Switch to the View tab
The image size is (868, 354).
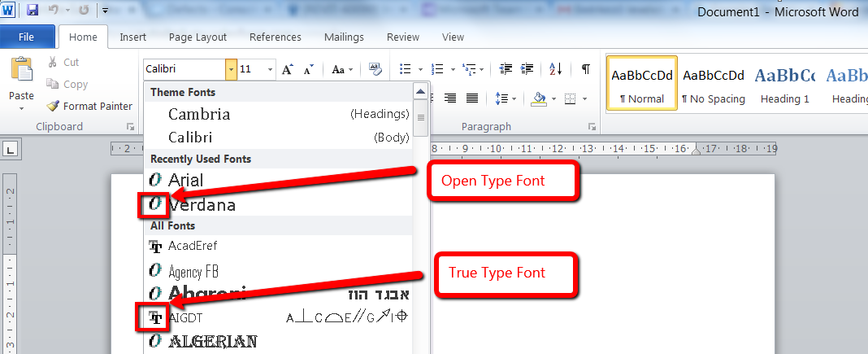click(453, 37)
